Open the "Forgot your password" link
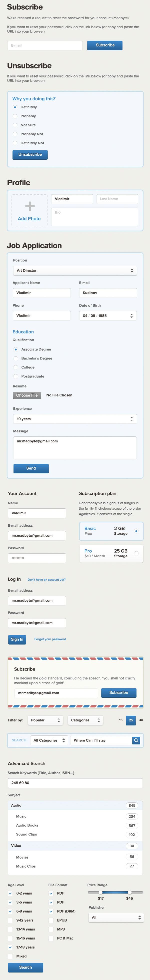 pyautogui.click(x=50, y=639)
